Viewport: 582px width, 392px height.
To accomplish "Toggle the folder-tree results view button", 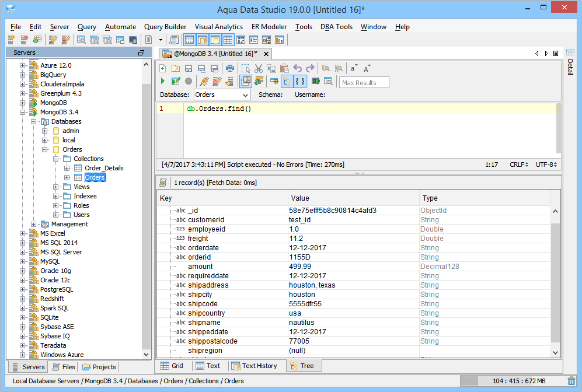I will (287, 81).
